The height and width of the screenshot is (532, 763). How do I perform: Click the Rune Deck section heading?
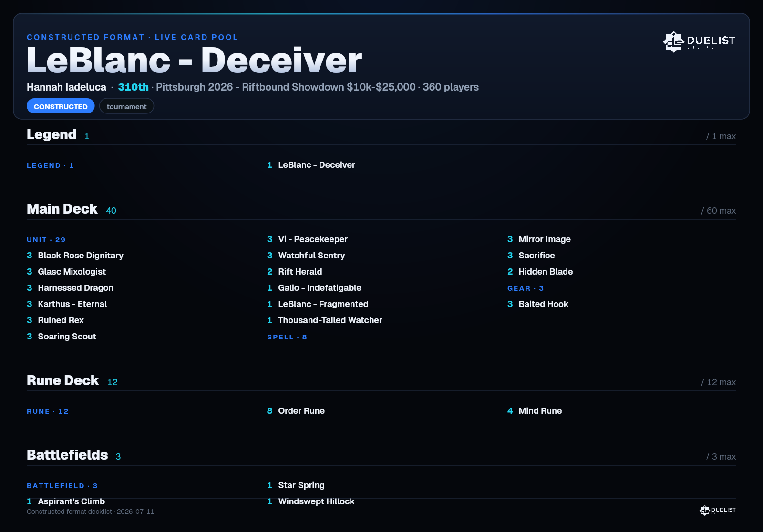point(63,380)
